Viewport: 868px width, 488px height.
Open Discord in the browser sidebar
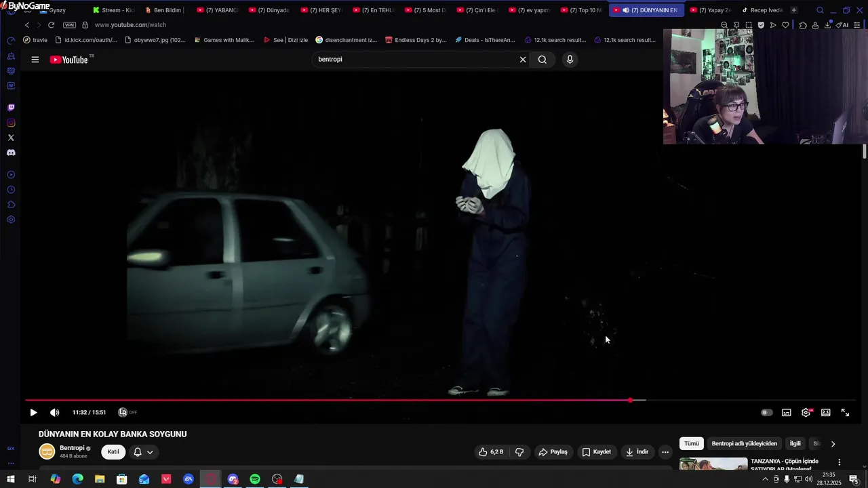click(x=11, y=152)
